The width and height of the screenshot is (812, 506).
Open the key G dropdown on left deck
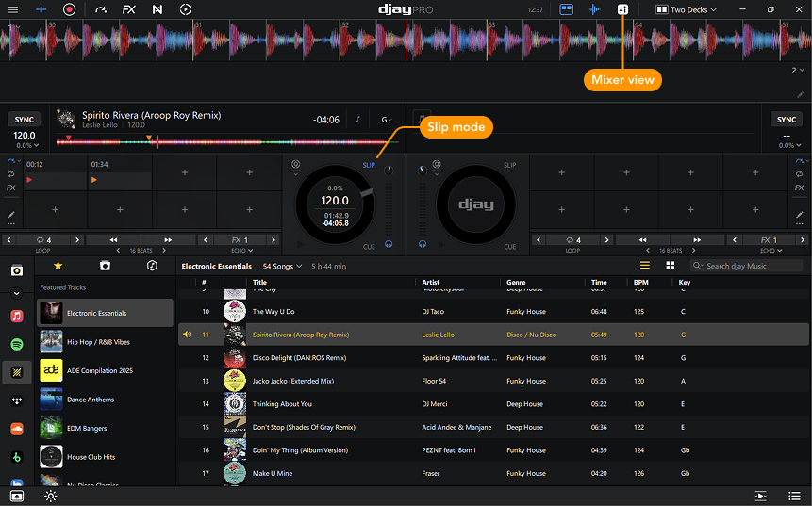pyautogui.click(x=387, y=120)
